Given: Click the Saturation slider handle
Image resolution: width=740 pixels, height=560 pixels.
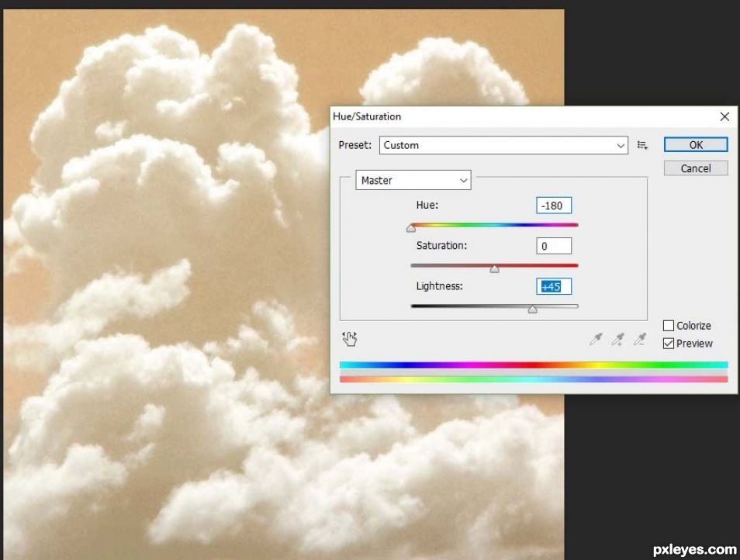Looking at the screenshot, I should [494, 269].
